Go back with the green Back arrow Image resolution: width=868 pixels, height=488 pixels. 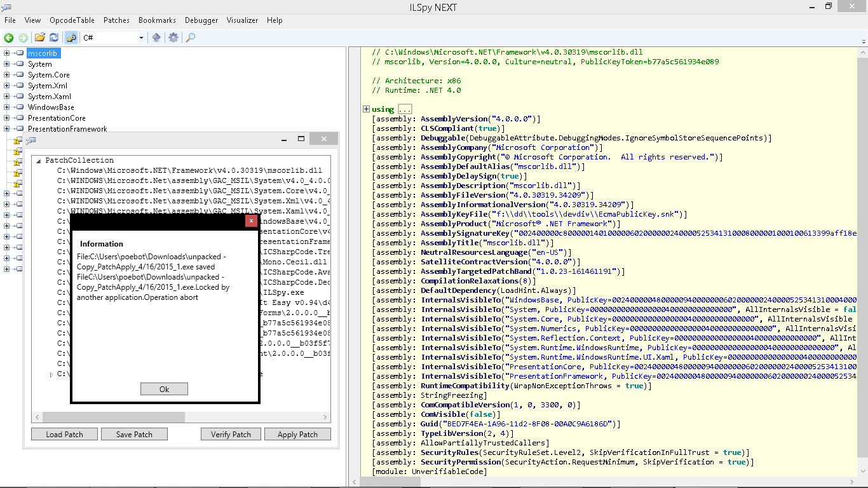[x=9, y=38]
